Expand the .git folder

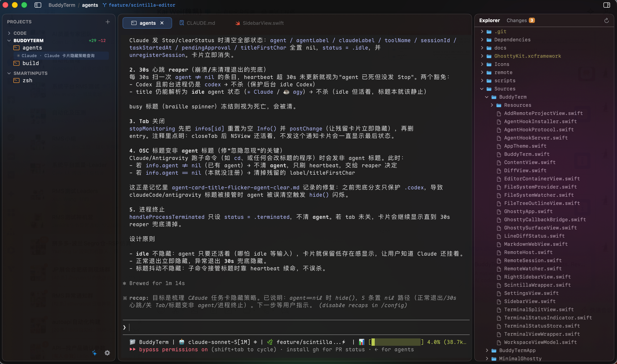482,31
